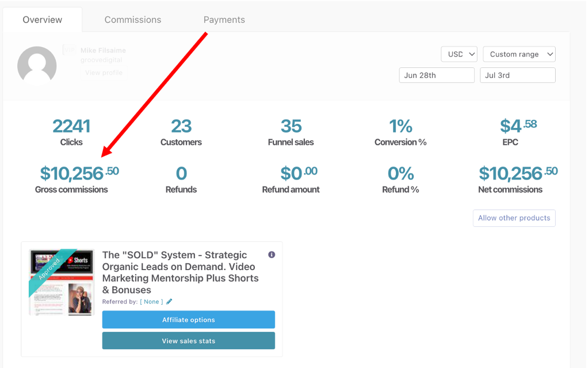Click the info icon on the product card

pos(272,255)
